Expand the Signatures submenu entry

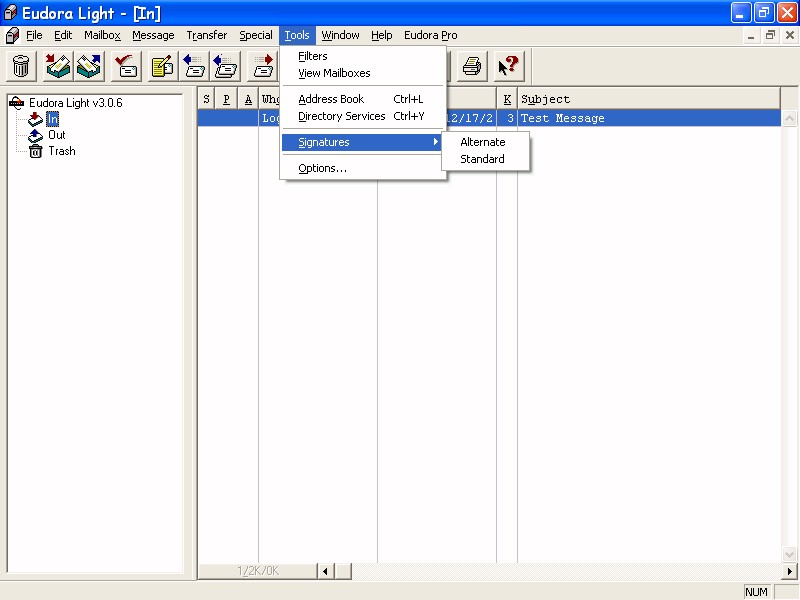pos(364,142)
